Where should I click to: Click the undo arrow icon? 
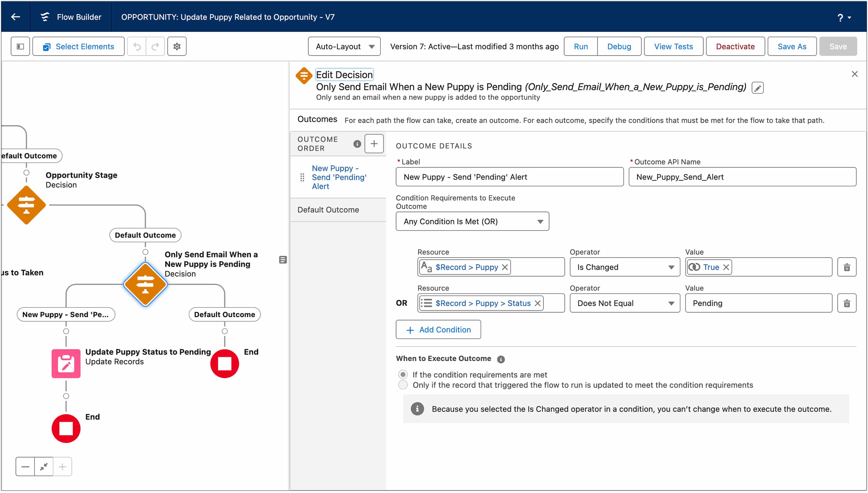[137, 46]
